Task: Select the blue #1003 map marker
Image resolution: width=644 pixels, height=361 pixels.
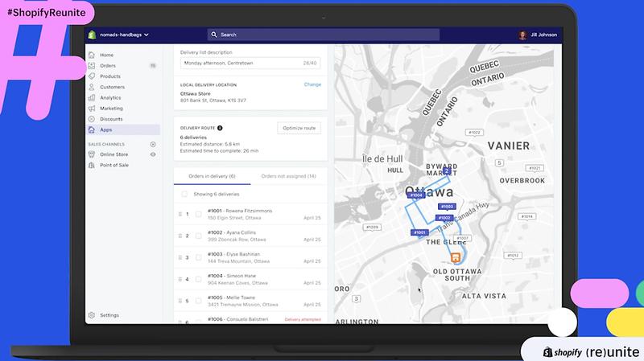Action: pyautogui.click(x=447, y=207)
